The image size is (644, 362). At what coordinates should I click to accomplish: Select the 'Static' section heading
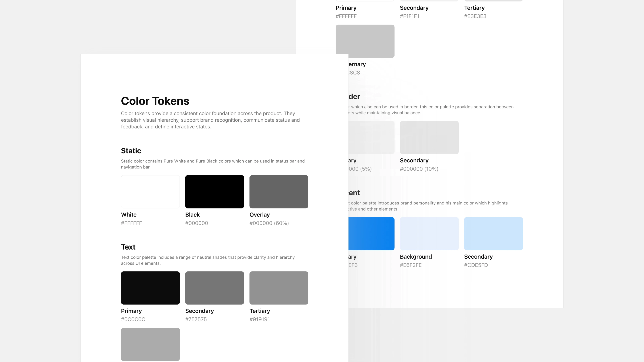pos(131,151)
